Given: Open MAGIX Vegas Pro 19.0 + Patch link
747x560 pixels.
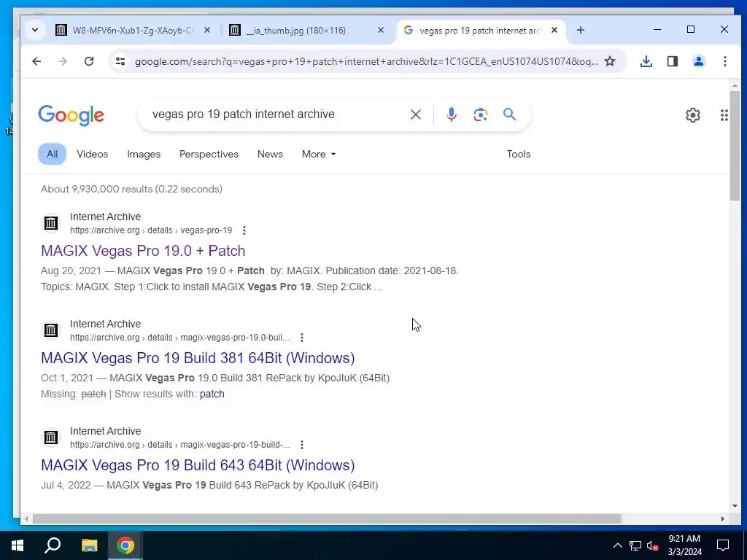Looking at the screenshot, I should click(x=143, y=251).
